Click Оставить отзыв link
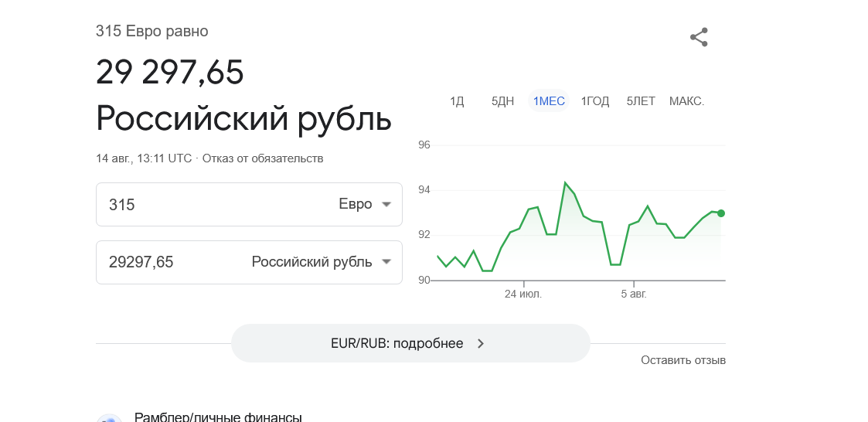 tap(683, 360)
